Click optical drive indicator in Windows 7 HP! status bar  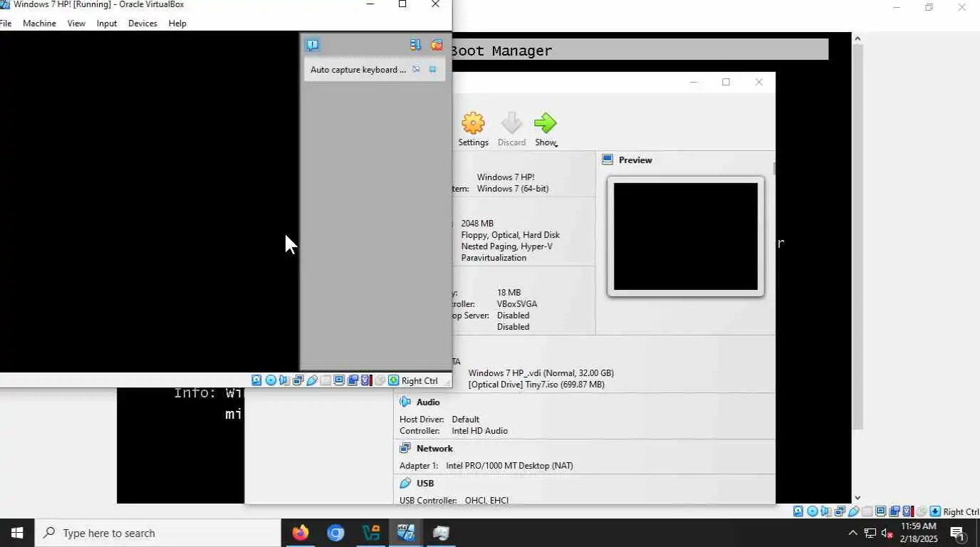(x=271, y=380)
